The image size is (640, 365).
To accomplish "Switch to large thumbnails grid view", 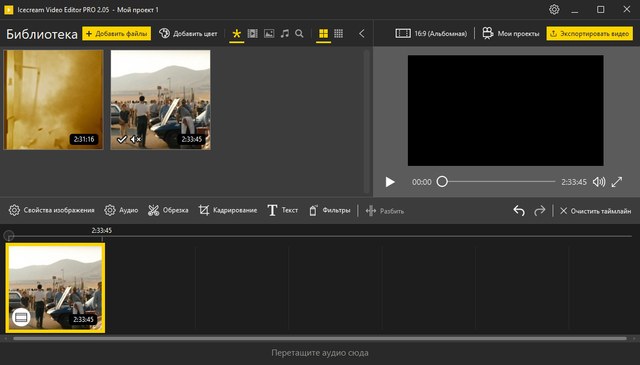I will pos(323,33).
